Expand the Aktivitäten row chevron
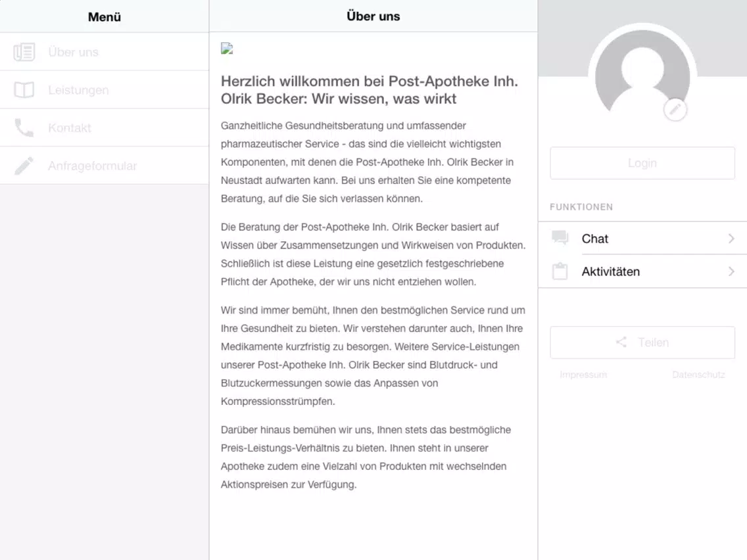 pyautogui.click(x=731, y=271)
